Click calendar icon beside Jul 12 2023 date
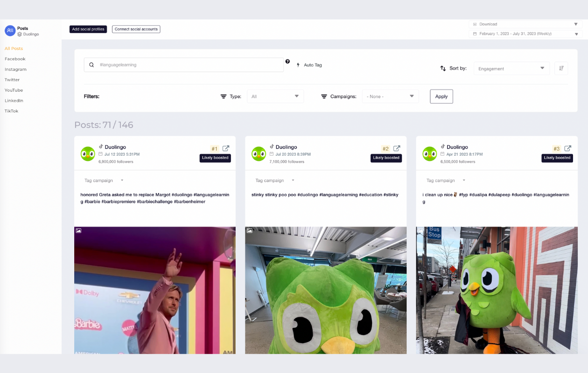Screen dimensions: 588x373 (x=101, y=154)
